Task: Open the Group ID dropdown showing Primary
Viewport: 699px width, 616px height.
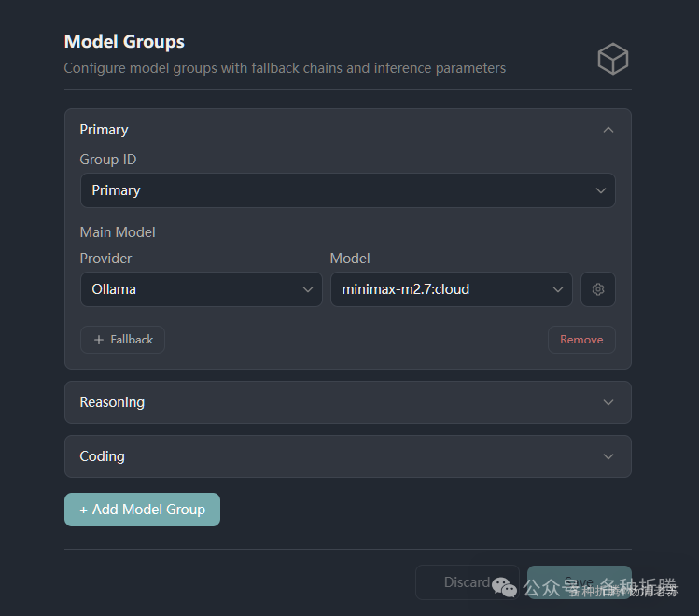Action: pyautogui.click(x=336, y=190)
